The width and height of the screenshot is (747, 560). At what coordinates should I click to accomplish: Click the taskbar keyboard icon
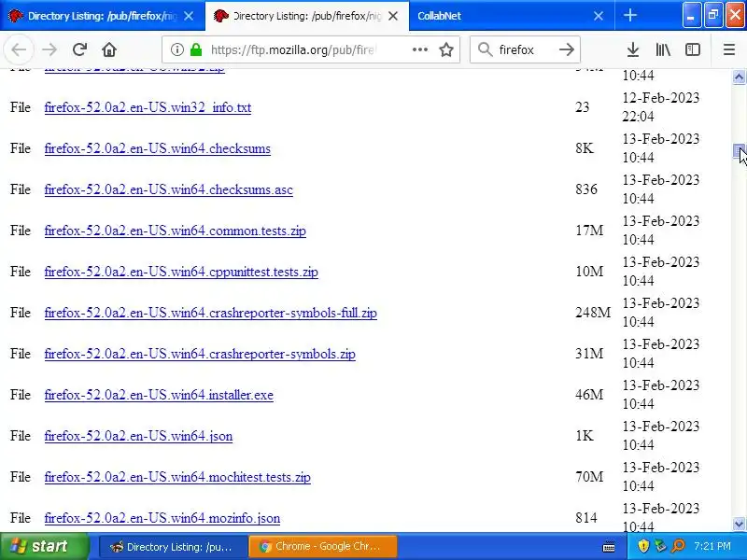pos(609,547)
